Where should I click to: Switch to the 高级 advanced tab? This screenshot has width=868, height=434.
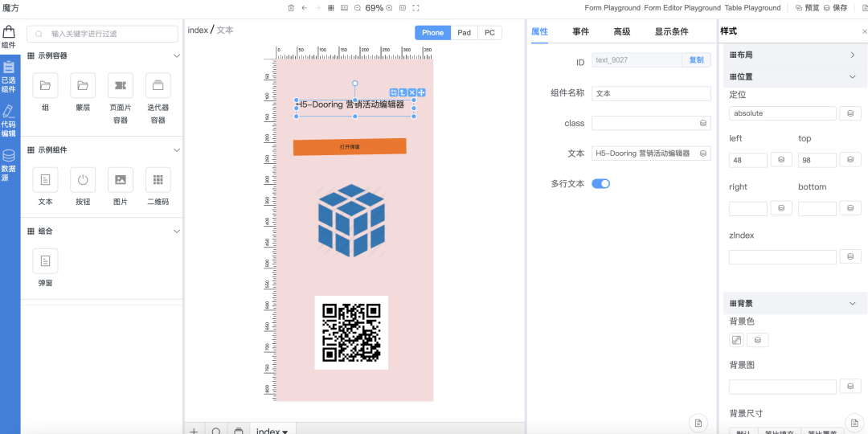[x=621, y=31]
